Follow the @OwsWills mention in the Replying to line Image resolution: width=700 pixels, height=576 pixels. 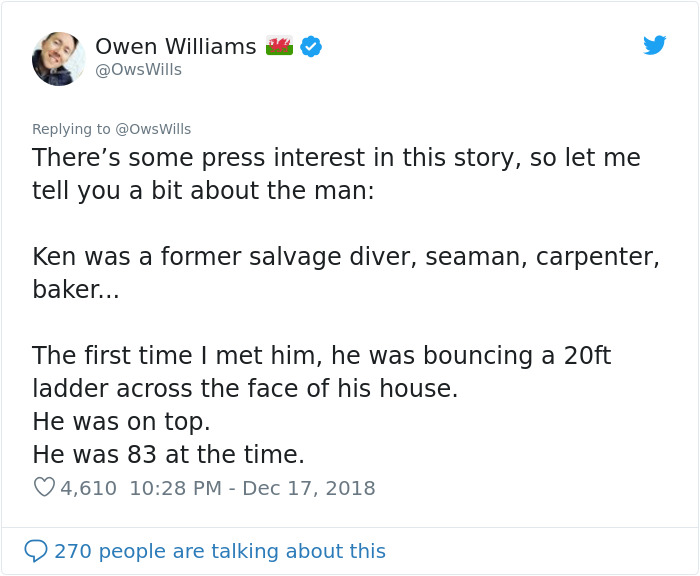coord(153,129)
